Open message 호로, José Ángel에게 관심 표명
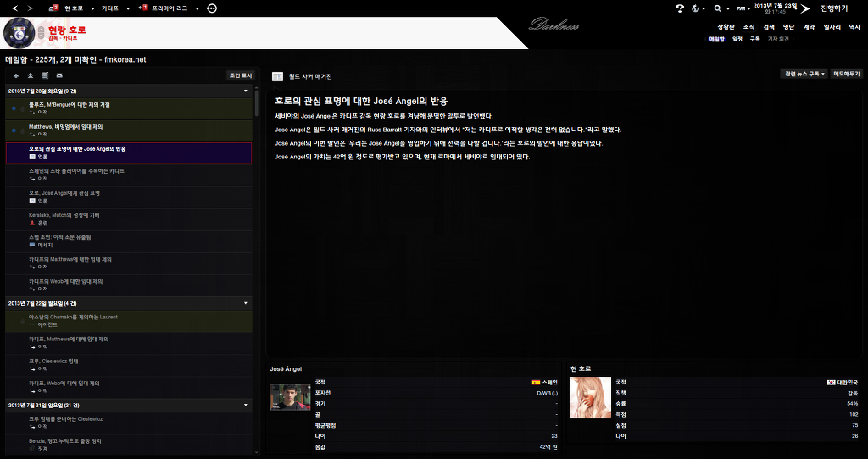The width and height of the screenshot is (868, 459). [x=129, y=197]
